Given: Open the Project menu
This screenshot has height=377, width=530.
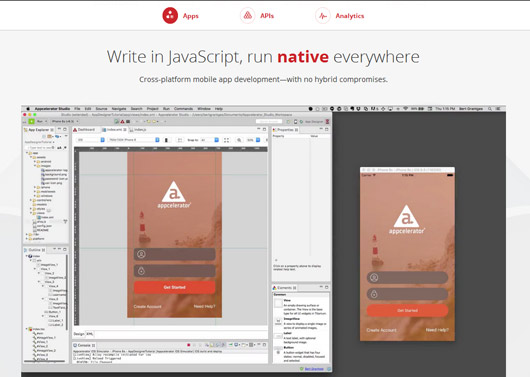Looking at the screenshot, I should pos(152,109).
